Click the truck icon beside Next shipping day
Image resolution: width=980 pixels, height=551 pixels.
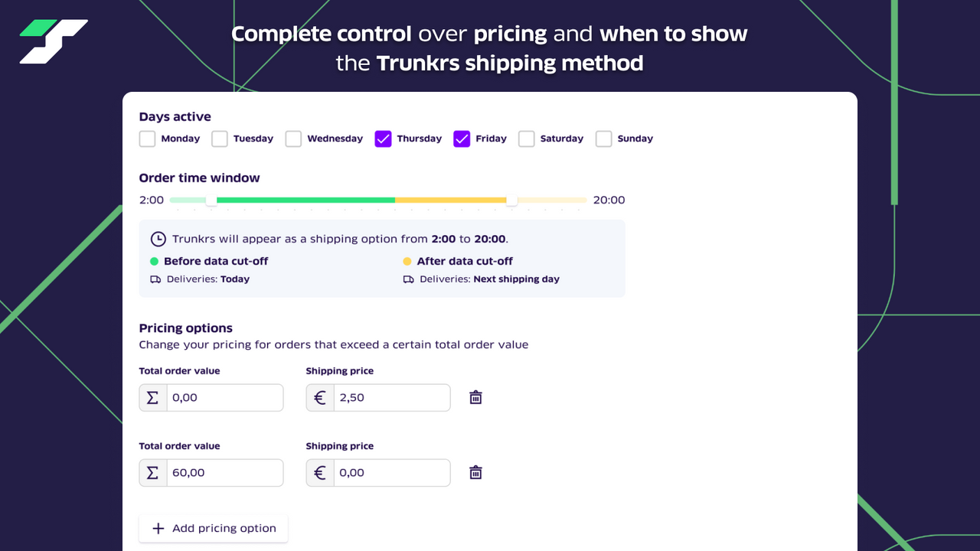coord(409,279)
